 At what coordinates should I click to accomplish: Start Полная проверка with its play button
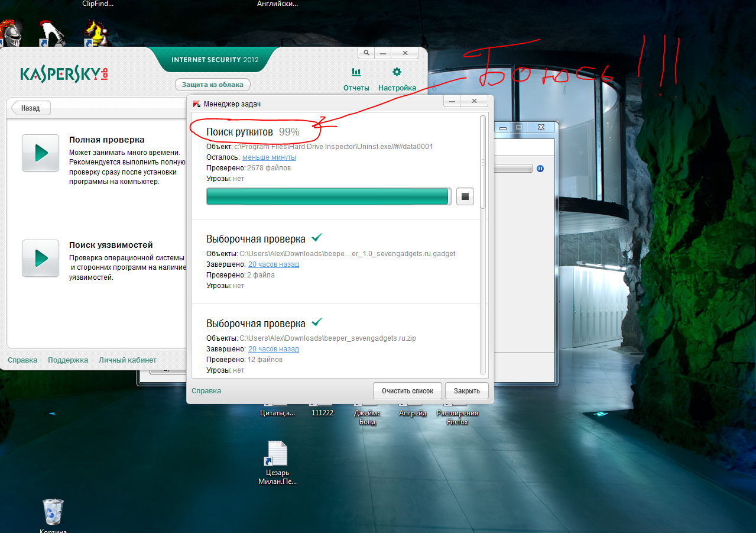[x=41, y=153]
